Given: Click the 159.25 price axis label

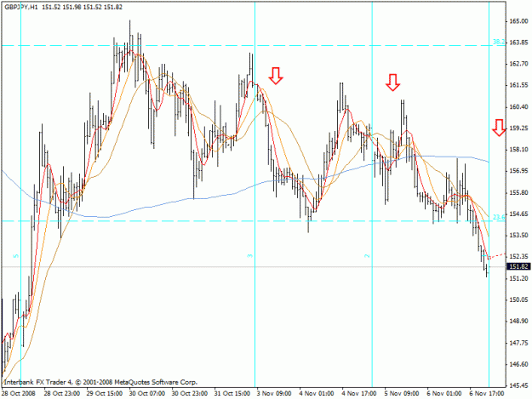Looking at the screenshot, I should (x=518, y=128).
